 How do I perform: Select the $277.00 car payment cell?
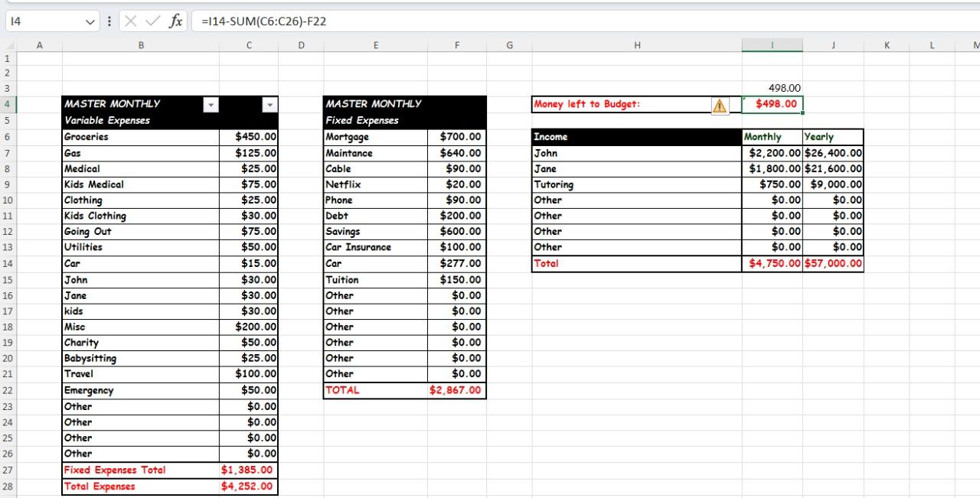pyautogui.click(x=457, y=264)
